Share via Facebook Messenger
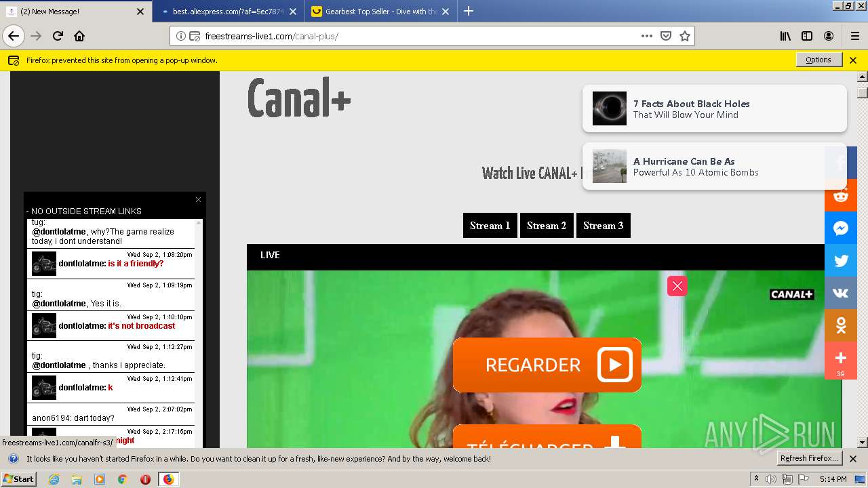Viewport: 868px width, 488px height. 841,228
